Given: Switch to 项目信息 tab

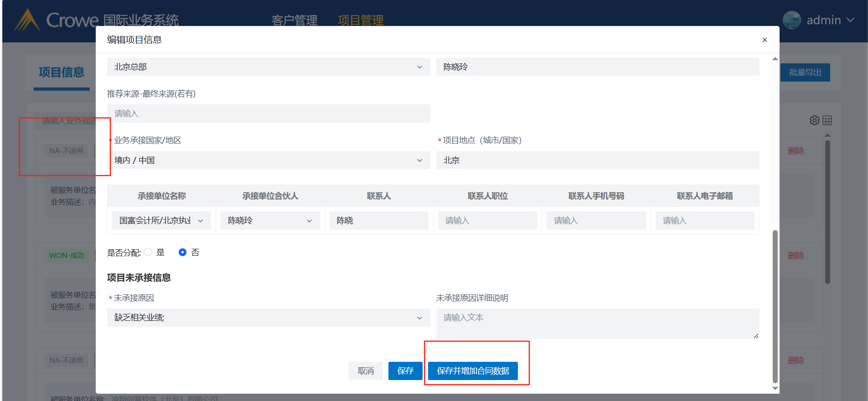Looking at the screenshot, I should (62, 72).
